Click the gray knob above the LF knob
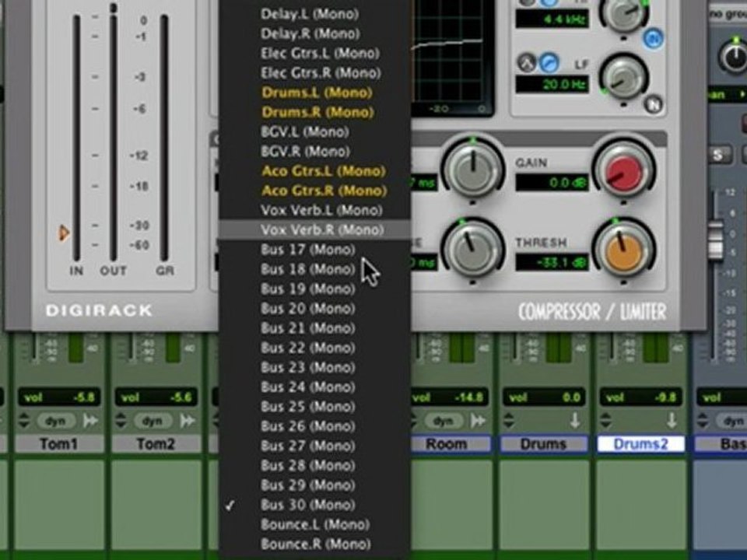747x560 pixels. click(623, 13)
